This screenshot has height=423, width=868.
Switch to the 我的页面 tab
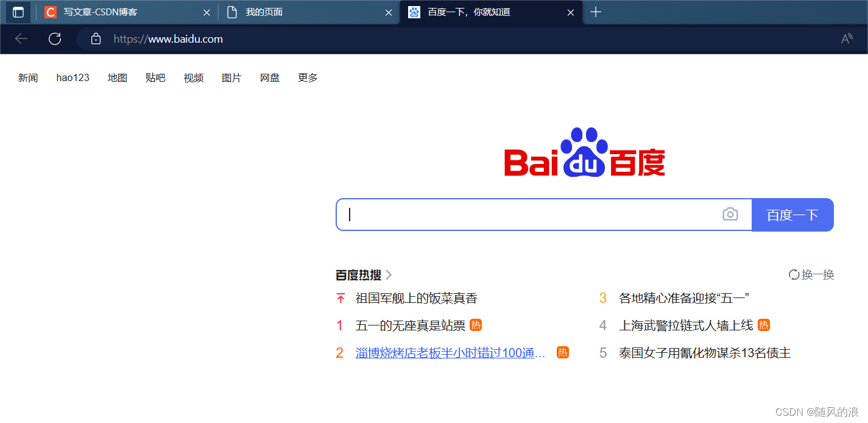(x=308, y=12)
